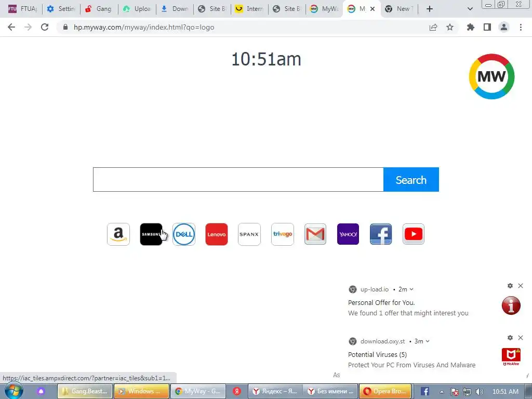Open the Chrome profile avatar
The height and width of the screenshot is (399, 532).
(x=504, y=27)
